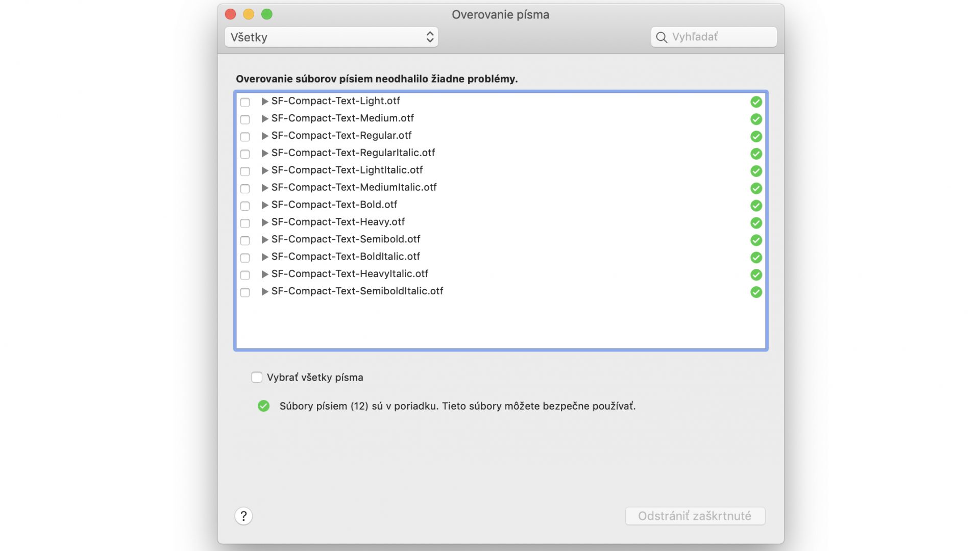Check the box for SF-Compact-Text-Heavy.otf

pos(245,223)
